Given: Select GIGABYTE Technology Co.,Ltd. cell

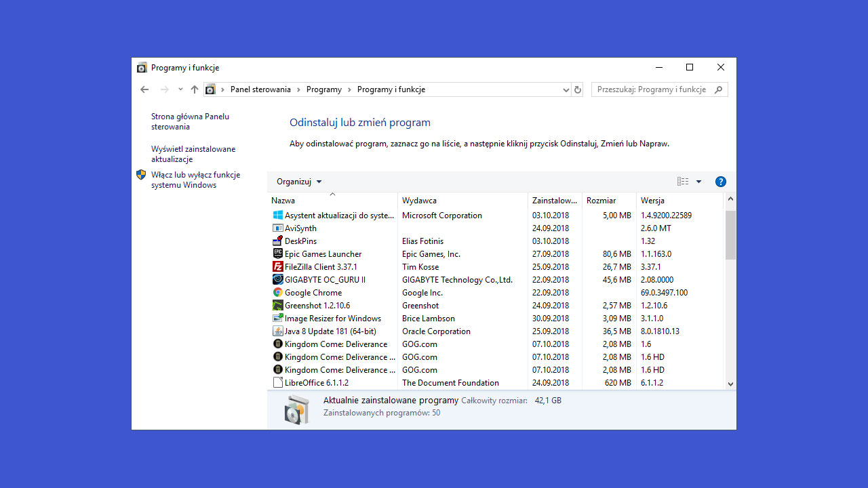Looking at the screenshot, I should [x=457, y=280].
